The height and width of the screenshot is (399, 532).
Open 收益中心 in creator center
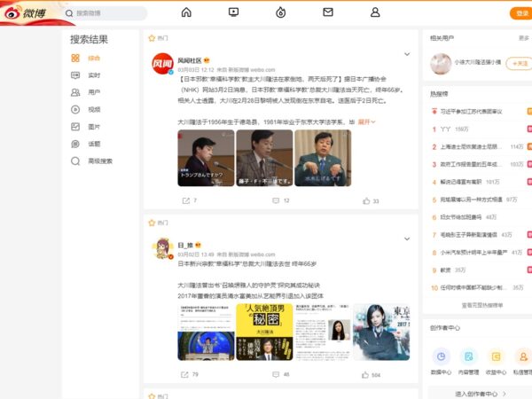496,362
